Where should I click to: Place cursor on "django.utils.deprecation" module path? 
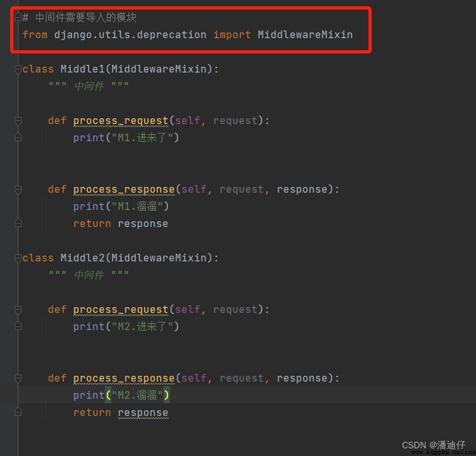(x=130, y=34)
